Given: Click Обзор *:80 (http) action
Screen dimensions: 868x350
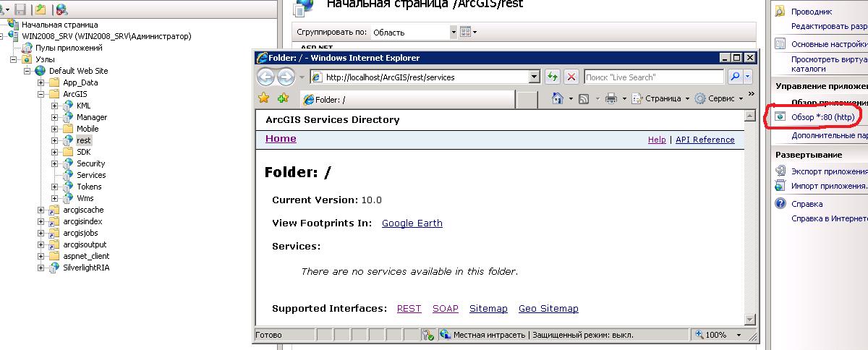Looking at the screenshot, I should coord(823,116).
